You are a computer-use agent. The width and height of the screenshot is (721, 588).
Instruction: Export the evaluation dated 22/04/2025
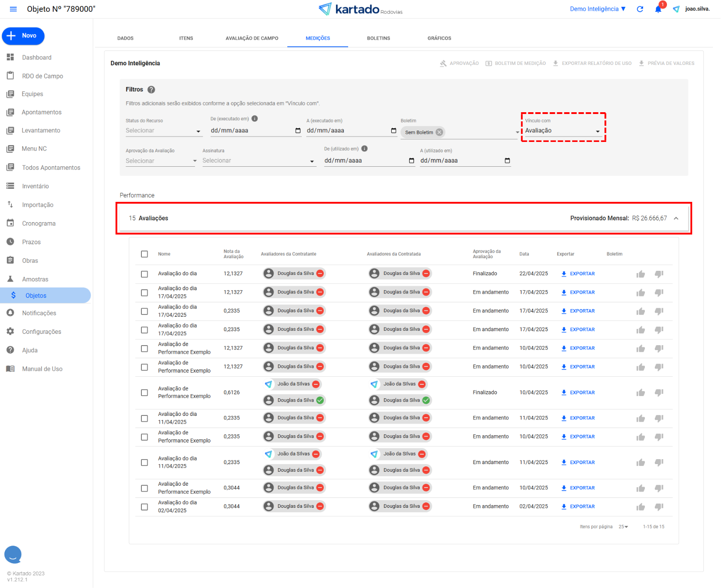tap(578, 274)
